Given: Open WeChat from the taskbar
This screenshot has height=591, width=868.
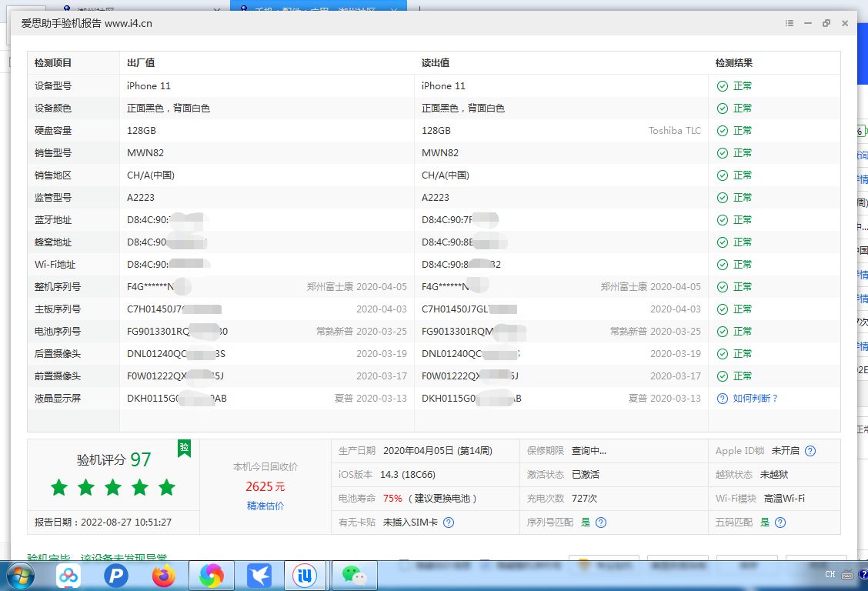Looking at the screenshot, I should point(354,576).
